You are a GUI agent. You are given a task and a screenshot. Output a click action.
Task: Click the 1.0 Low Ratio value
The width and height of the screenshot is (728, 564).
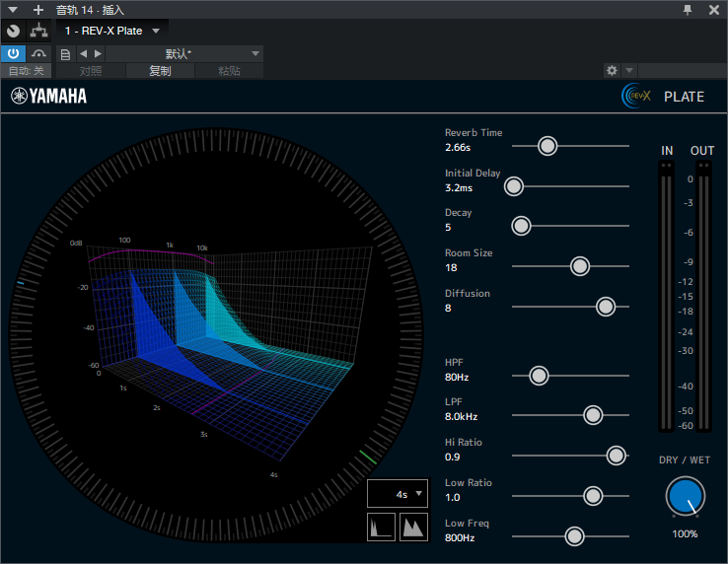pos(452,498)
